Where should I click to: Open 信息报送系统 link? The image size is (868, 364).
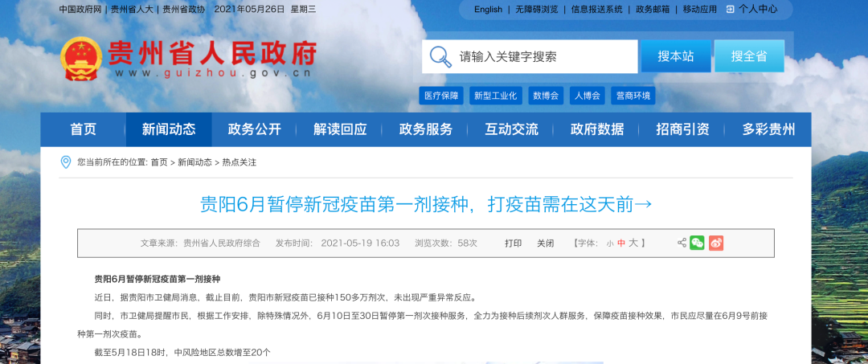[x=596, y=10]
